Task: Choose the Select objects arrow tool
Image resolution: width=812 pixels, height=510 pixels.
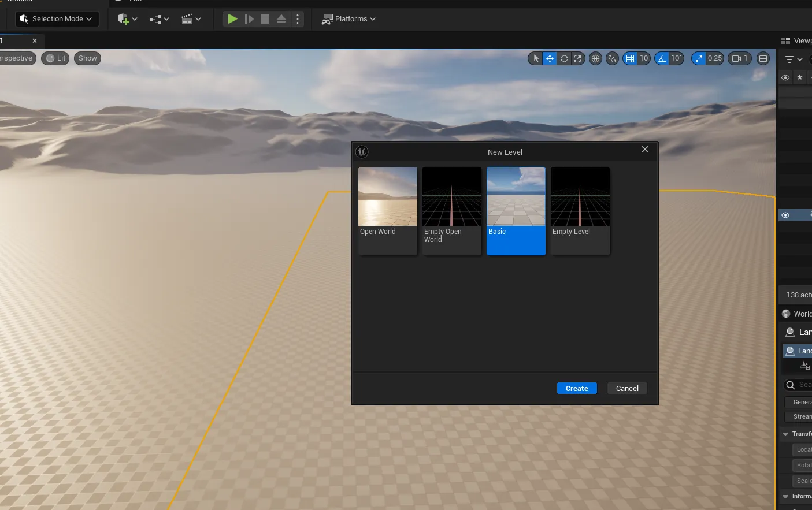Action: coord(536,58)
